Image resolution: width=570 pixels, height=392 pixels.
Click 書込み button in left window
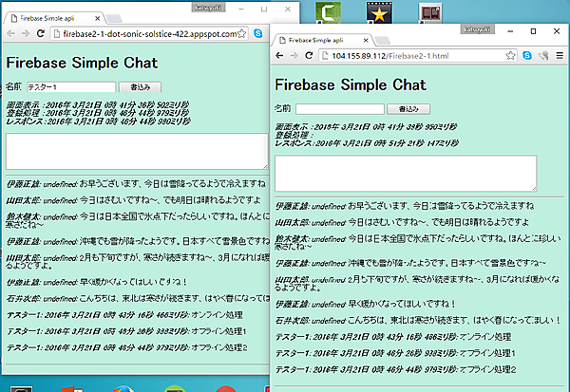(140, 87)
